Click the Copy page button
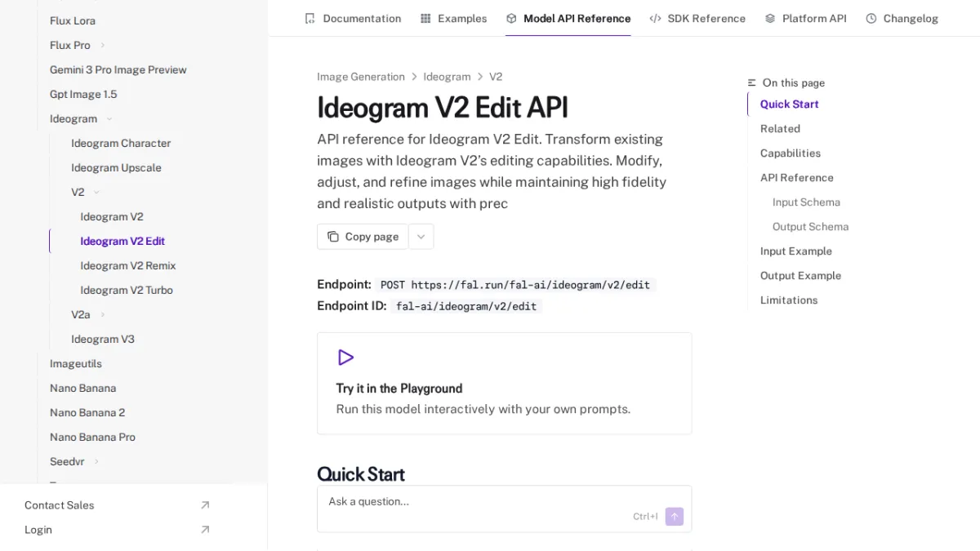The width and height of the screenshot is (980, 551). pyautogui.click(x=363, y=237)
